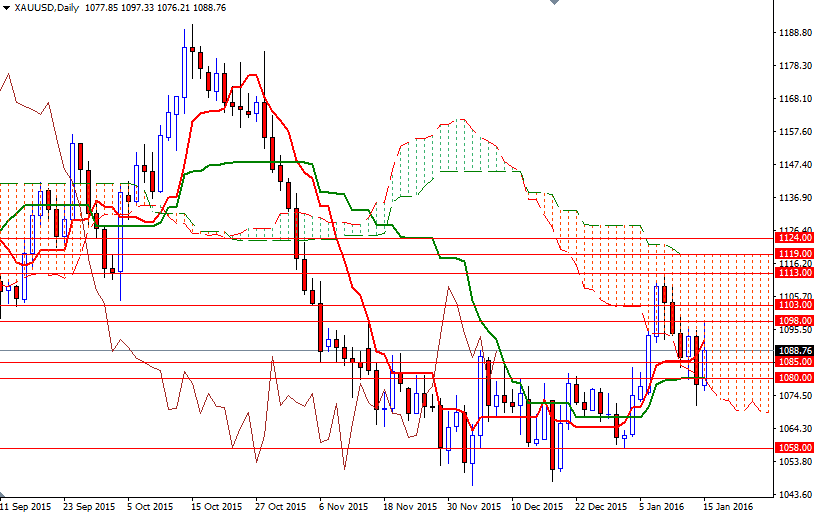
Task: Click the 11 Sep 2015 date label
Action: point(26,507)
